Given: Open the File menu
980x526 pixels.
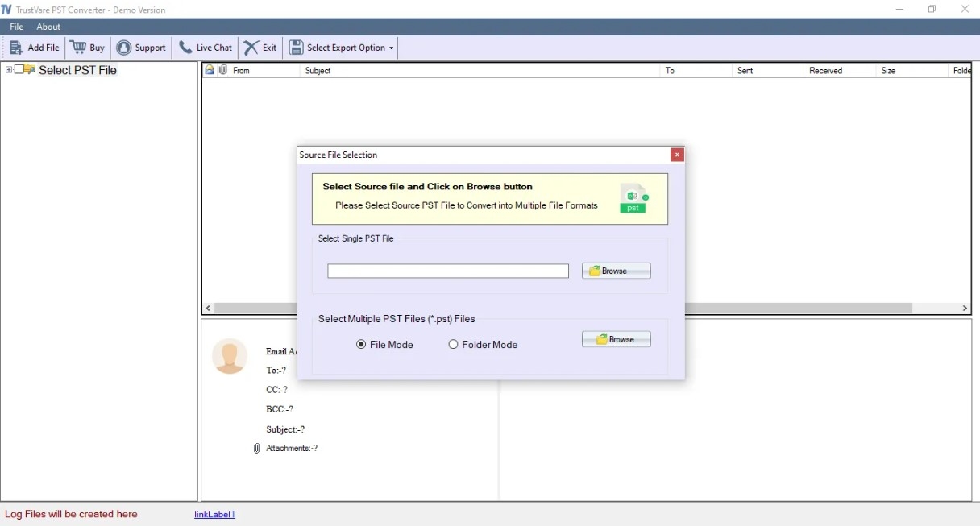Looking at the screenshot, I should tap(16, 27).
